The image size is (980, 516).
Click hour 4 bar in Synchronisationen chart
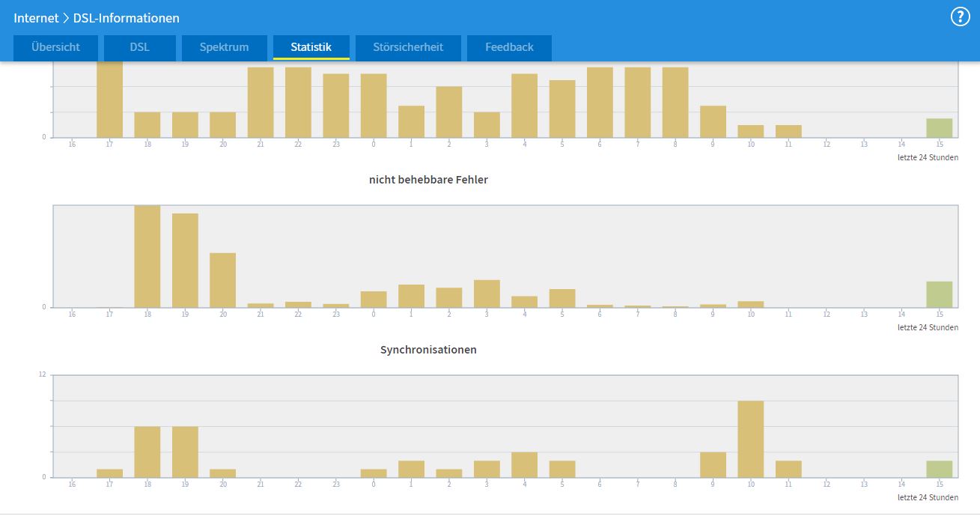(x=524, y=464)
